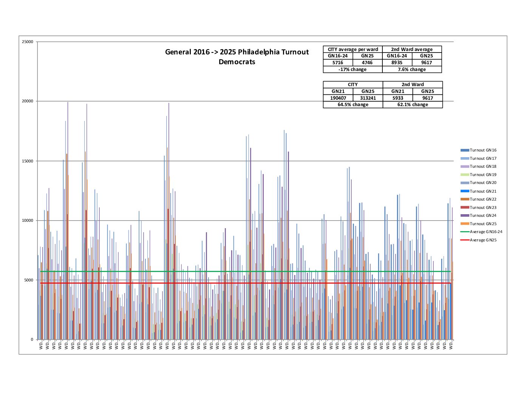Select the chart title text

pos(237,57)
